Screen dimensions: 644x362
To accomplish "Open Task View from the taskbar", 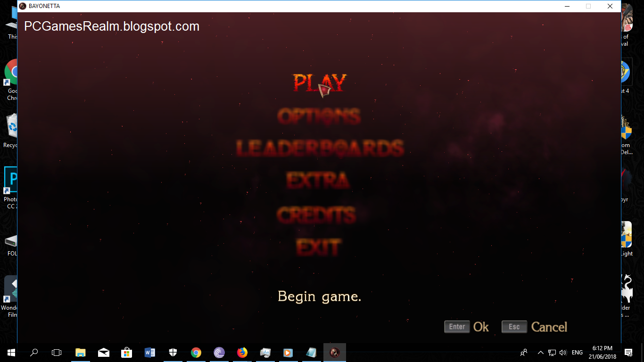I will click(x=57, y=353).
